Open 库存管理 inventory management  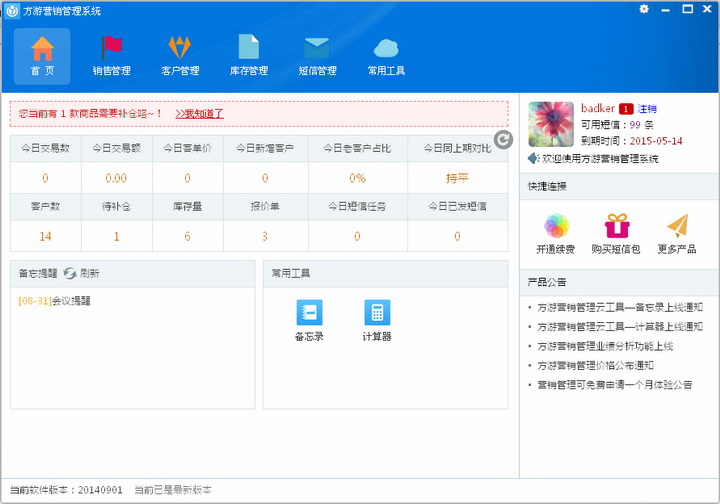249,56
